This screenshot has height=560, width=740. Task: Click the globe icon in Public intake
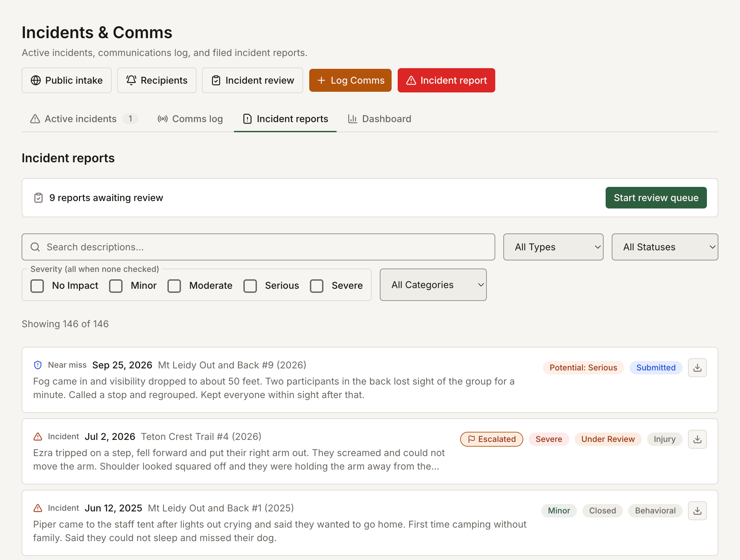point(36,80)
